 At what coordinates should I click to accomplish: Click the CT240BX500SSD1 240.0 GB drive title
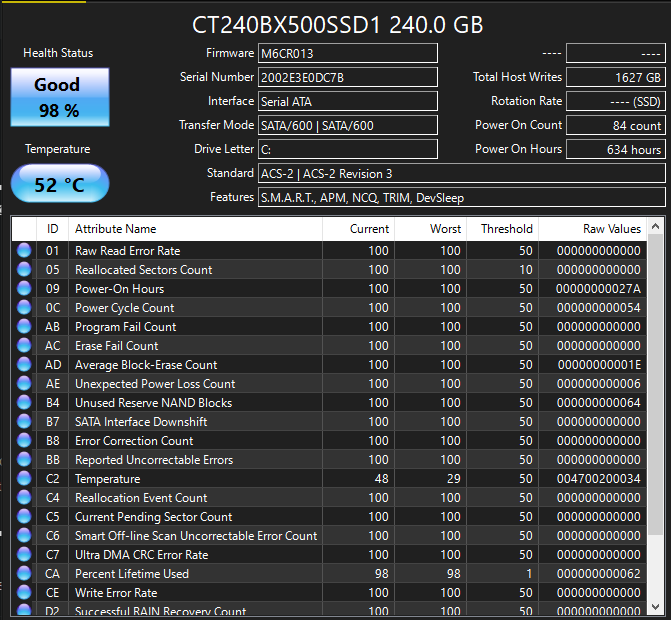pos(337,25)
